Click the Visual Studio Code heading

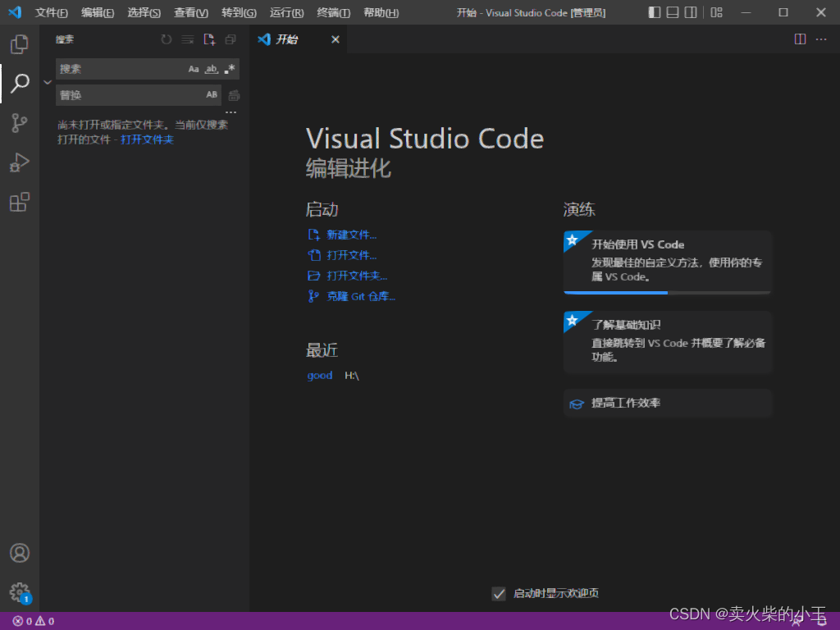tap(425, 139)
